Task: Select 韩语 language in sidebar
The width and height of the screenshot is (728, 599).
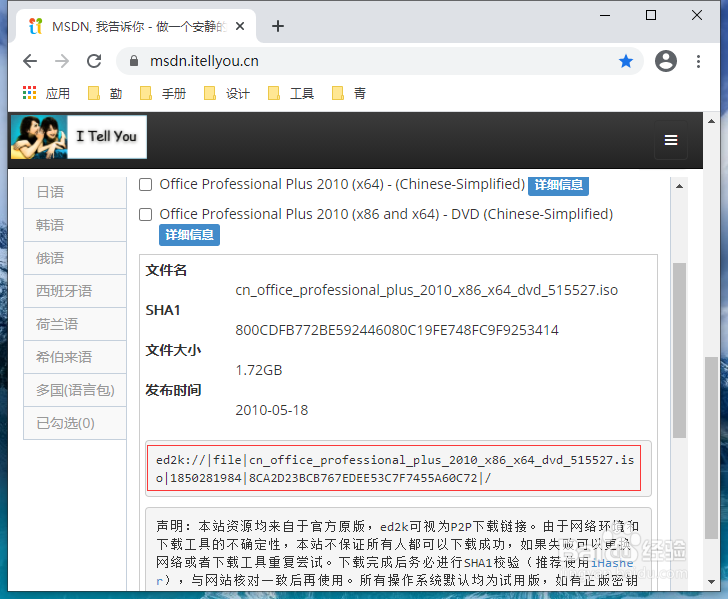Action: 75,225
